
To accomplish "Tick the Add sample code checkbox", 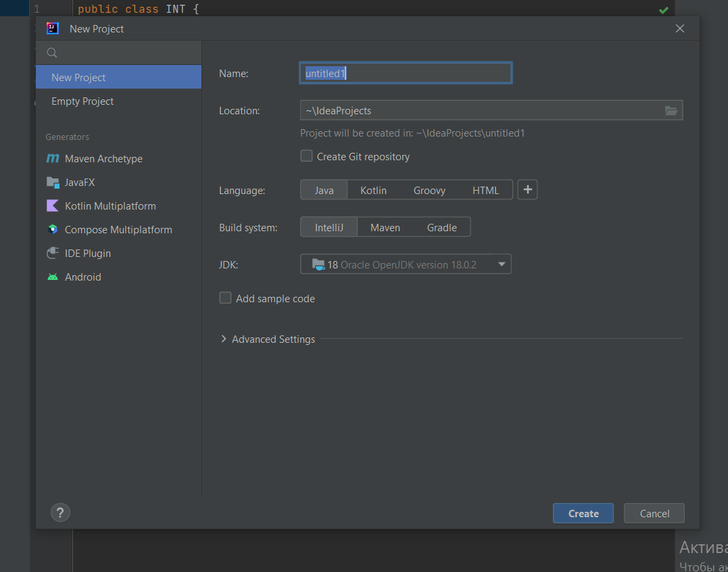I will [225, 298].
